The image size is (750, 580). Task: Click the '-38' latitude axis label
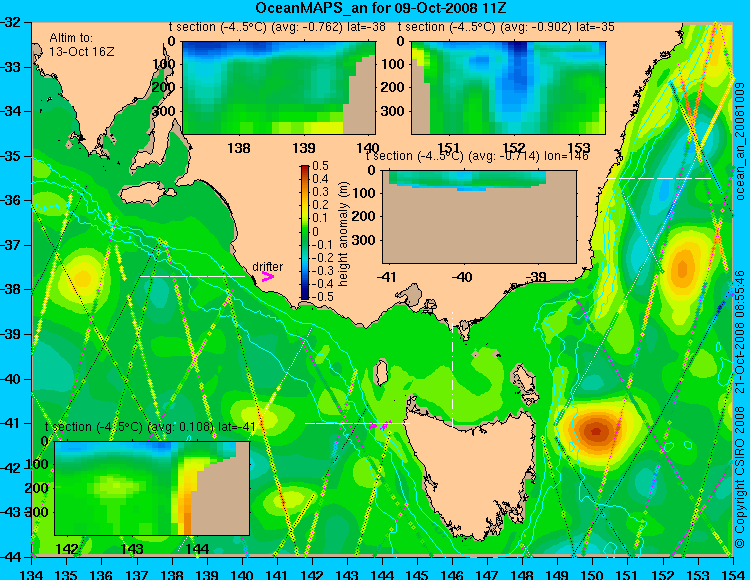pyautogui.click(x=11, y=290)
